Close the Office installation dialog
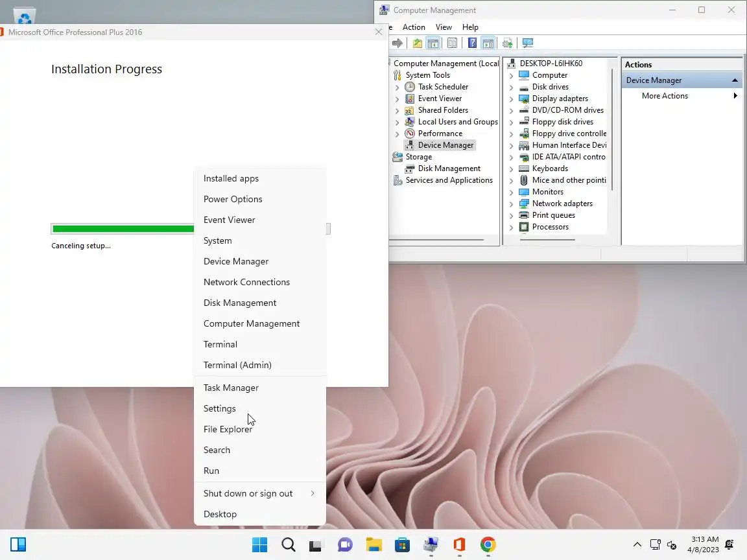The image size is (747, 560). tap(379, 32)
